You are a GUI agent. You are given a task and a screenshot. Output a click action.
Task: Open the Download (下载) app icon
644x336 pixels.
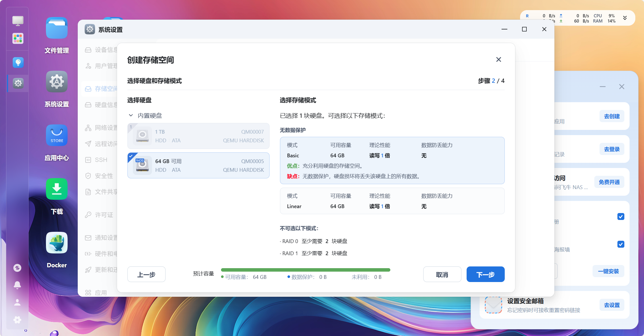pyautogui.click(x=57, y=189)
